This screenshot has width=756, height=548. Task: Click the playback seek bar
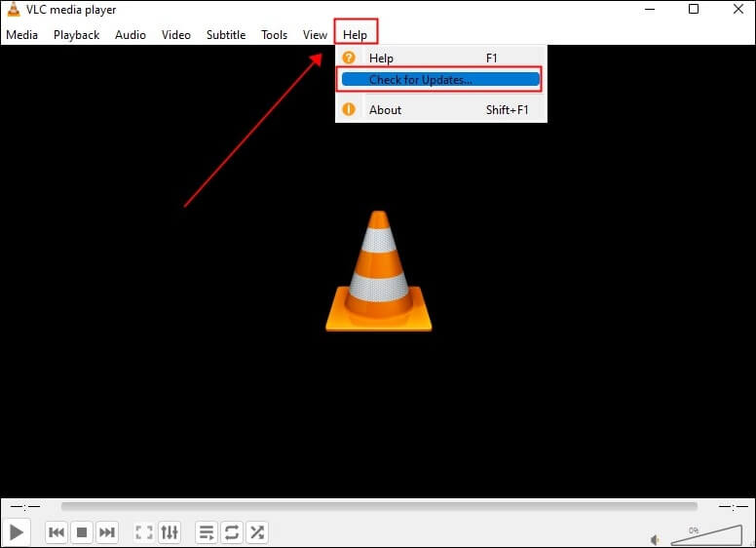point(379,507)
